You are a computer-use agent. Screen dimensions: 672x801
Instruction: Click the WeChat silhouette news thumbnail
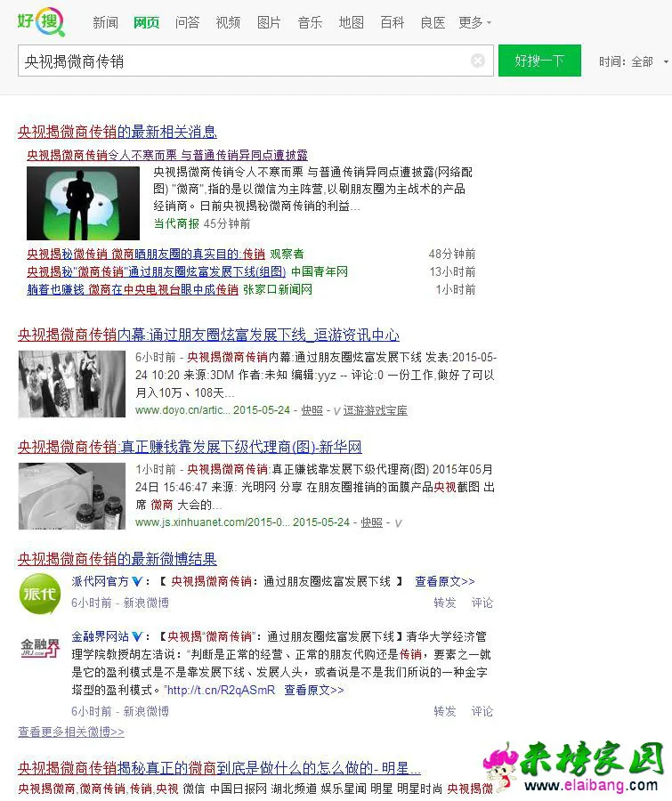(83, 203)
